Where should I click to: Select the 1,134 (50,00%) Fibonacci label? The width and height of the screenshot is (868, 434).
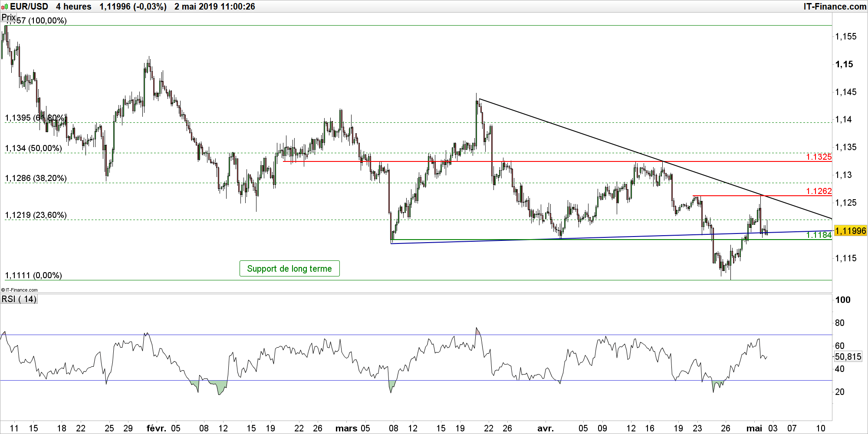33,148
